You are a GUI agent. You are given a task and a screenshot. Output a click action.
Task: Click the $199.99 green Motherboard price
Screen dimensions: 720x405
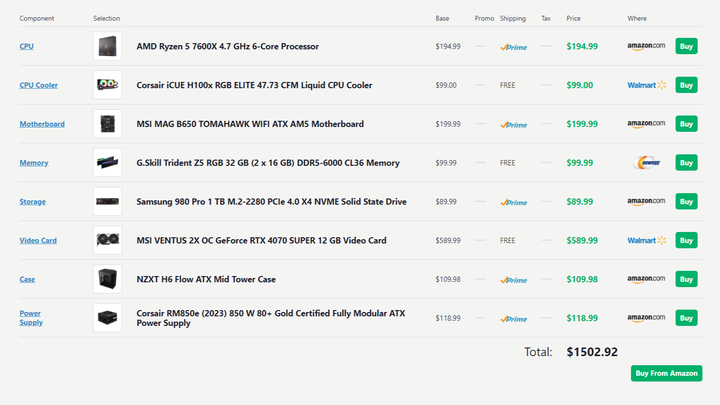(582, 124)
